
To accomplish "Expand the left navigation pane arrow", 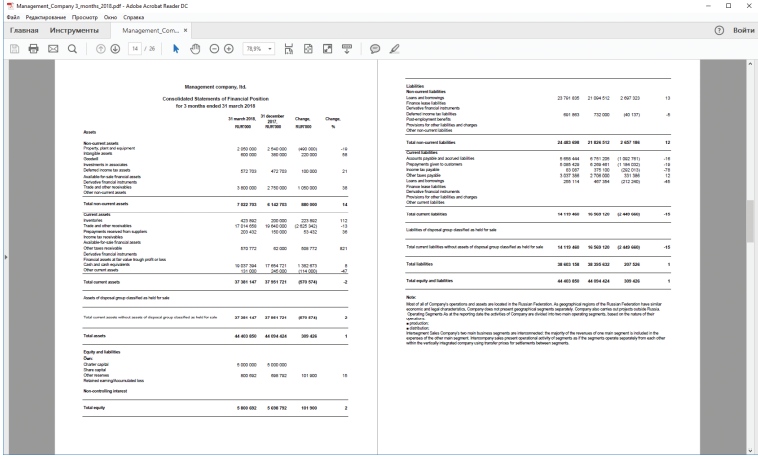I will (x=4, y=257).
